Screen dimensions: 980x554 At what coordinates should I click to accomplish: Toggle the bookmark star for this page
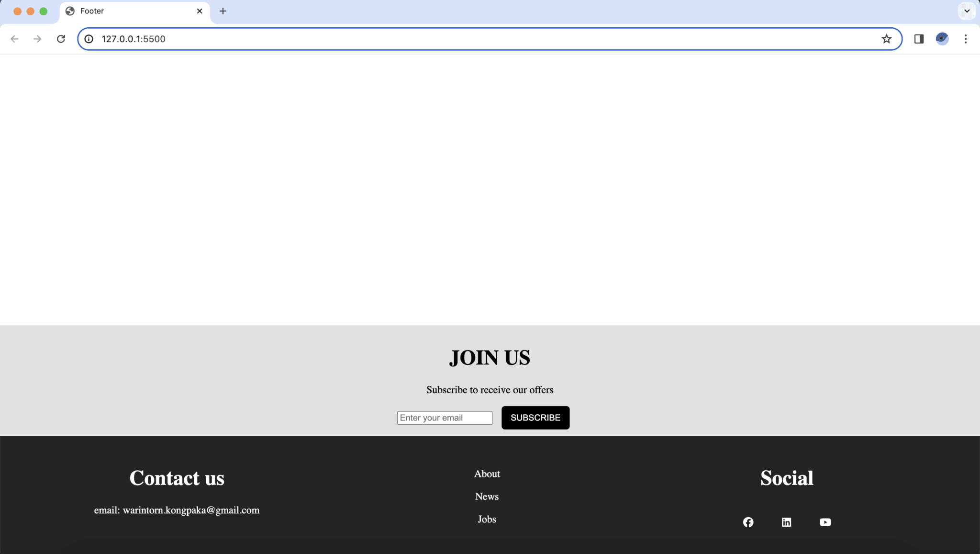[888, 39]
